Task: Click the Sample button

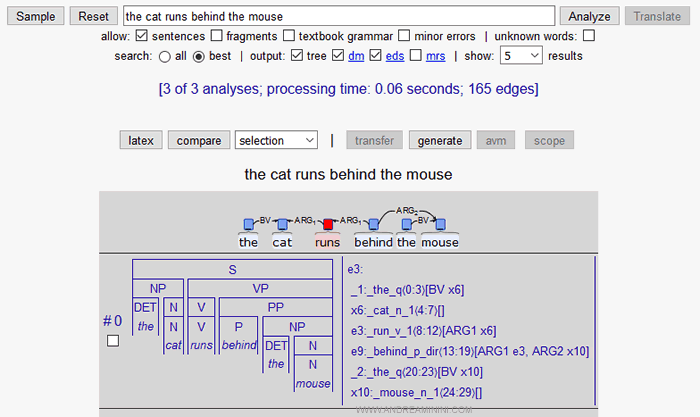Action: pyautogui.click(x=36, y=16)
